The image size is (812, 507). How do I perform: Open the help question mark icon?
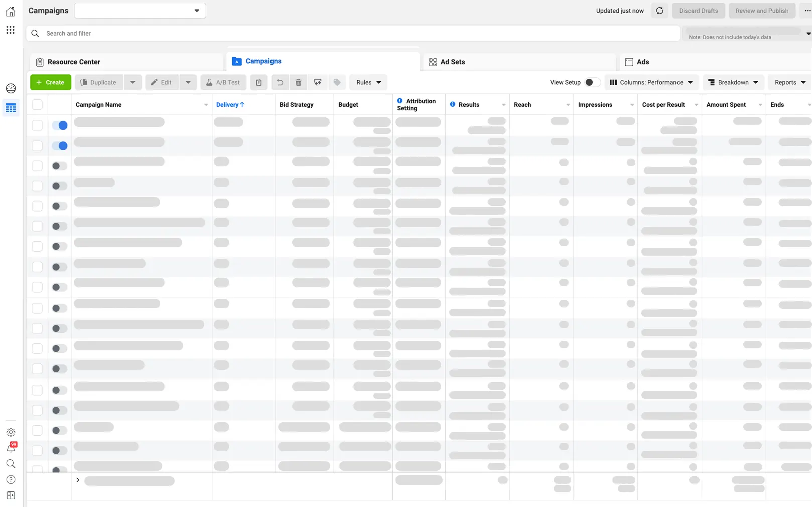11,480
